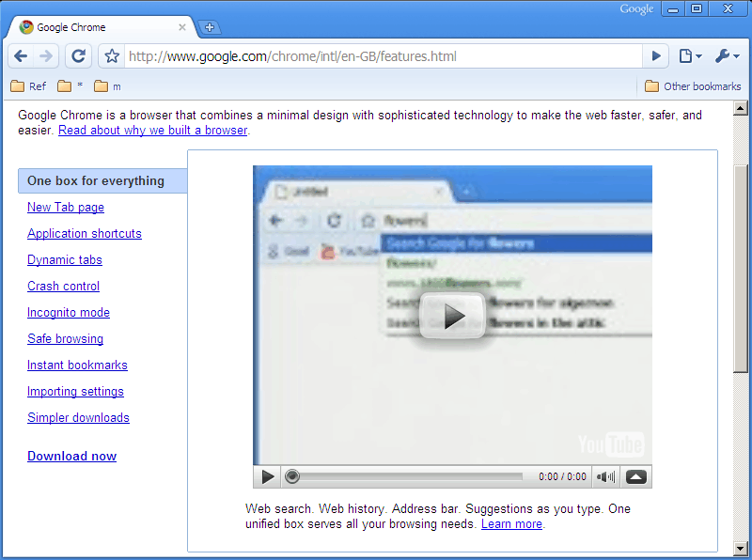This screenshot has height=560, width=752.
Task: Open the Ref bookmark folder
Action: 28,86
